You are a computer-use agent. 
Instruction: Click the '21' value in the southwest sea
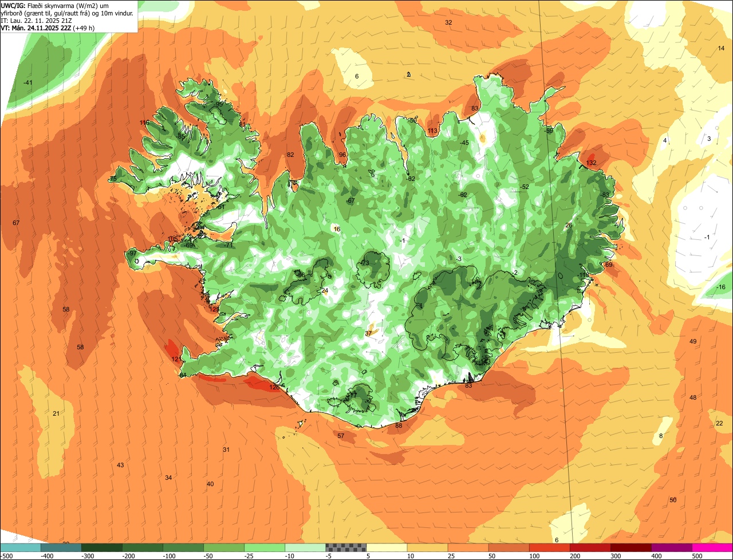pyautogui.click(x=56, y=413)
